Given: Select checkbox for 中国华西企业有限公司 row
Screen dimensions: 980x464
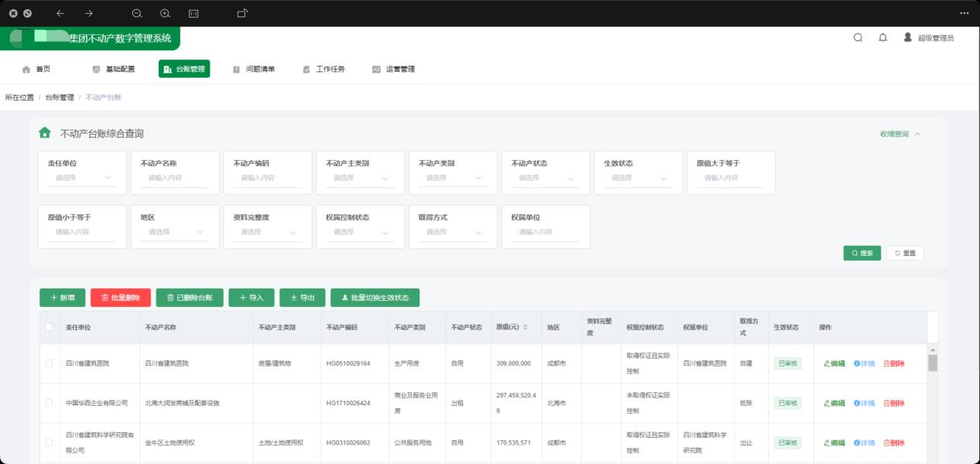Looking at the screenshot, I should tap(49, 403).
